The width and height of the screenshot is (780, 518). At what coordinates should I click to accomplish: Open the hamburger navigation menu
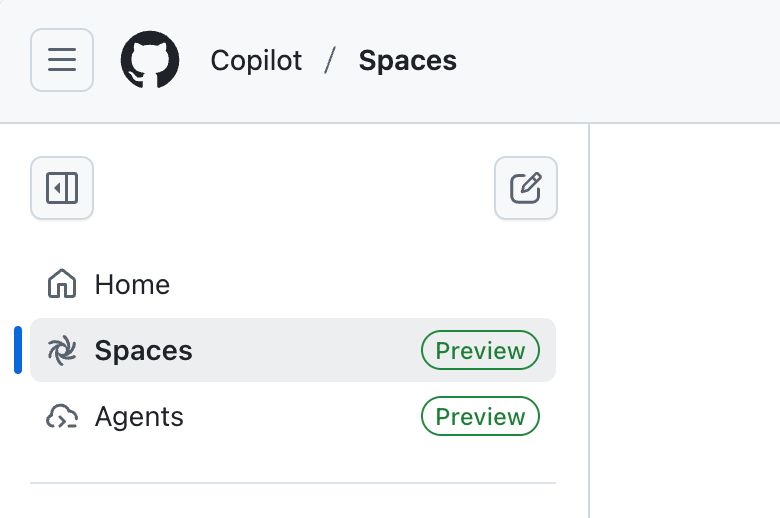click(62, 60)
